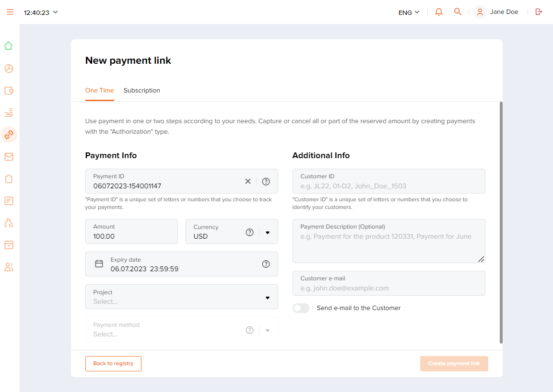This screenshot has height=392, width=553.
Task: Show help for Currency
Action: point(250,232)
